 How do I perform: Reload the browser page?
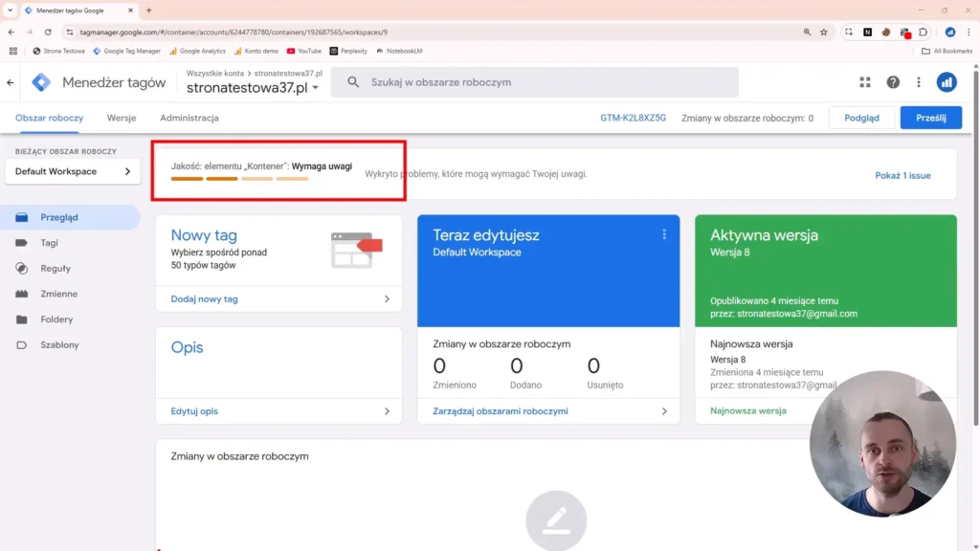coord(48,32)
